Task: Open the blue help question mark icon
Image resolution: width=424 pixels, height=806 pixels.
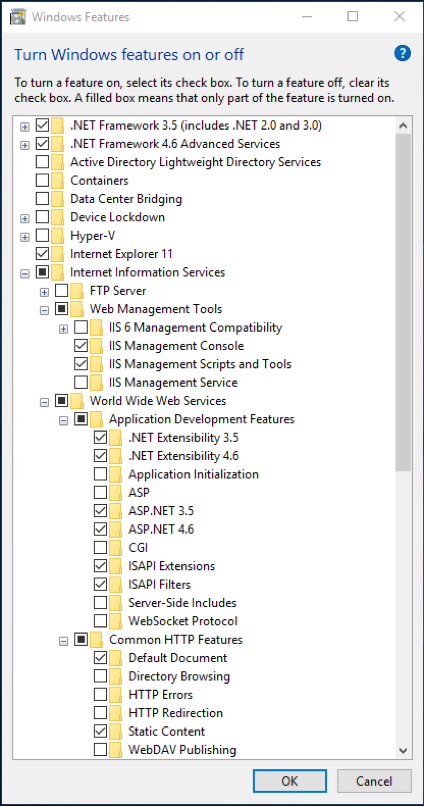Action: click(x=402, y=53)
